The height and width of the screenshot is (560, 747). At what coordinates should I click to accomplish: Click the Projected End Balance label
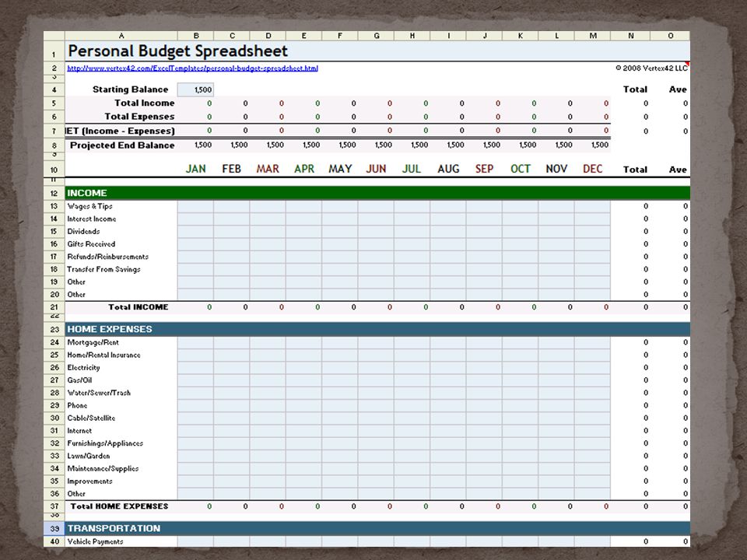[122, 145]
